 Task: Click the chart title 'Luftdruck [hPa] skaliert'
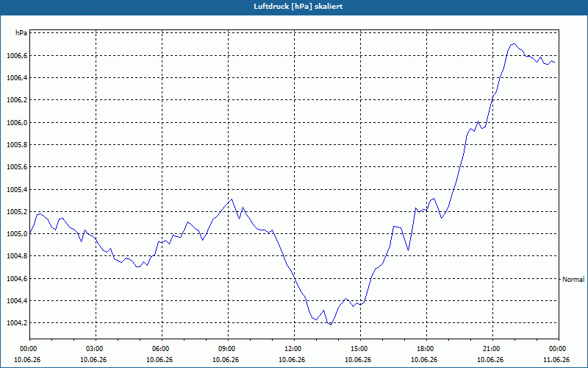coord(298,7)
